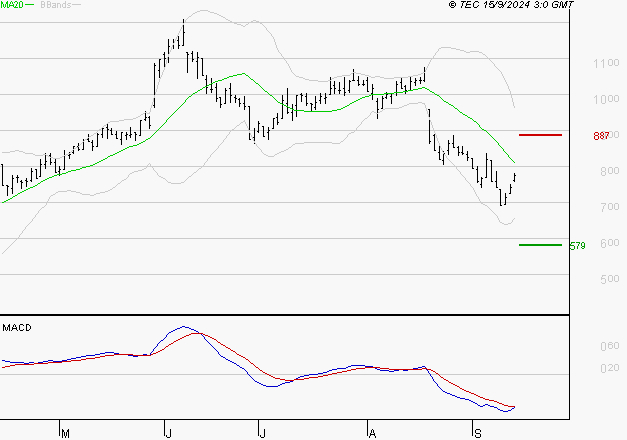Click the MA20 legend label
This screenshot has height=440, width=627.
click(12, 5)
